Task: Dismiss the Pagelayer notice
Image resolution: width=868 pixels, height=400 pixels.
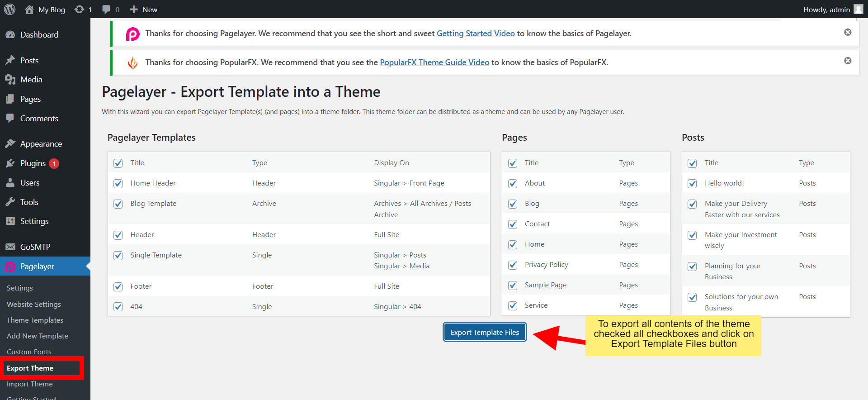Action: [x=848, y=32]
